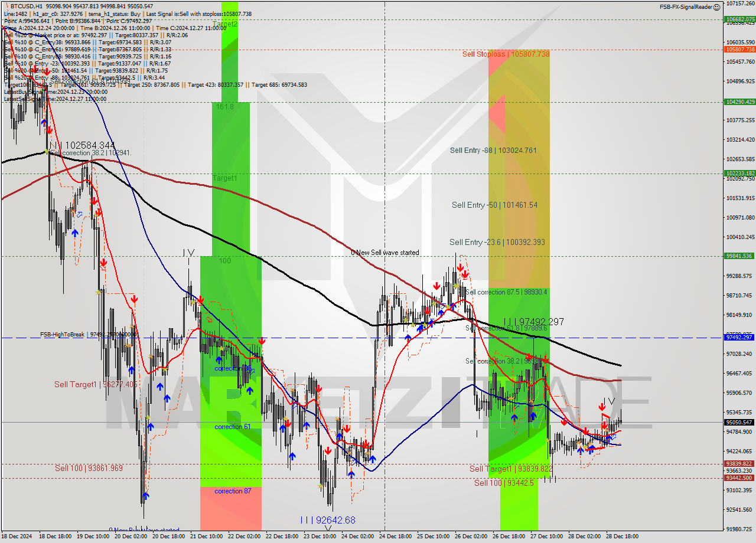Click the 161.8 Fibonacci level label
Image resolution: width=756 pixels, height=543 pixels.
[225, 107]
